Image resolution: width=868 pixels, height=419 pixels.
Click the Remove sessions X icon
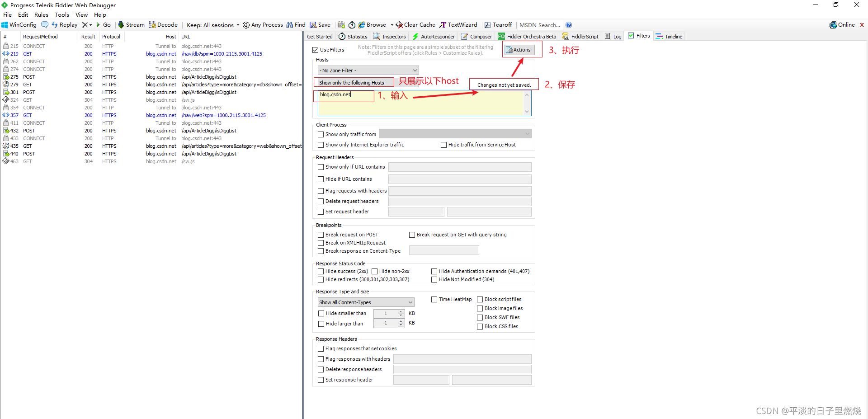click(x=85, y=25)
